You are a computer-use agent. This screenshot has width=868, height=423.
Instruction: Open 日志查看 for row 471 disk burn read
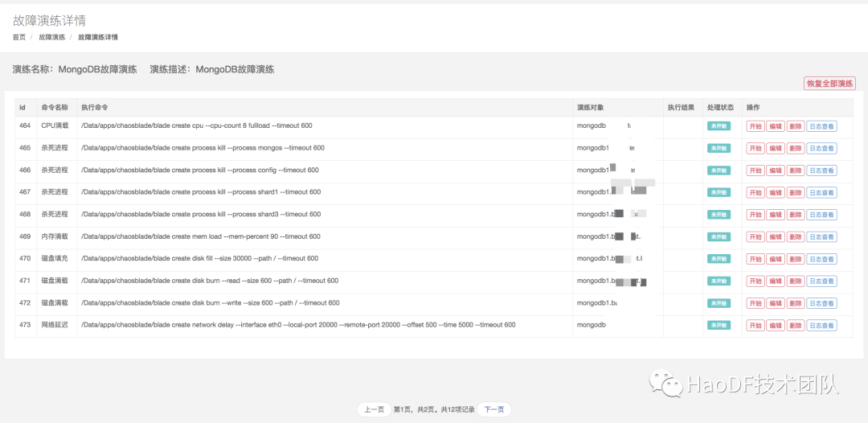coord(821,281)
